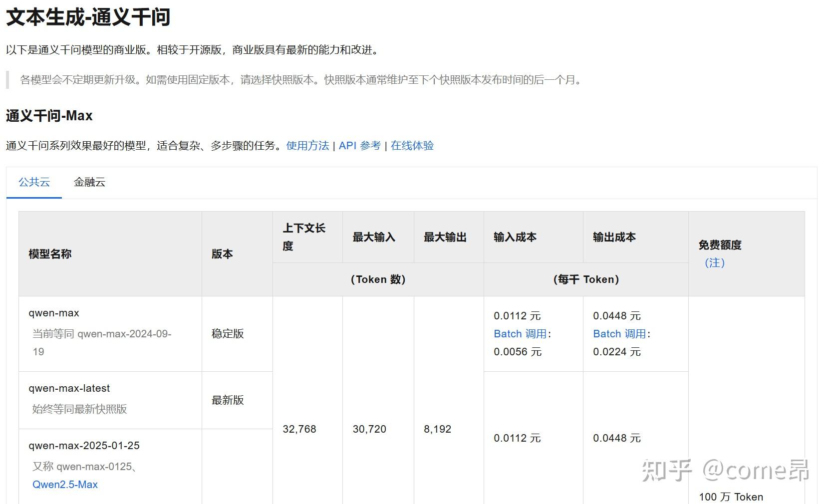Click the (每千 Token) sub-header

click(x=586, y=279)
